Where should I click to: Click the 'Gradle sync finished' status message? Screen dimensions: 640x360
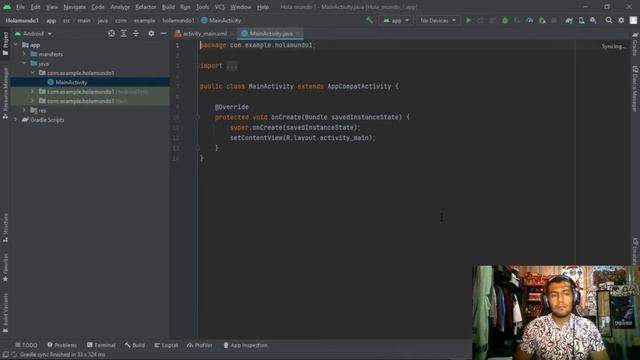62,355
